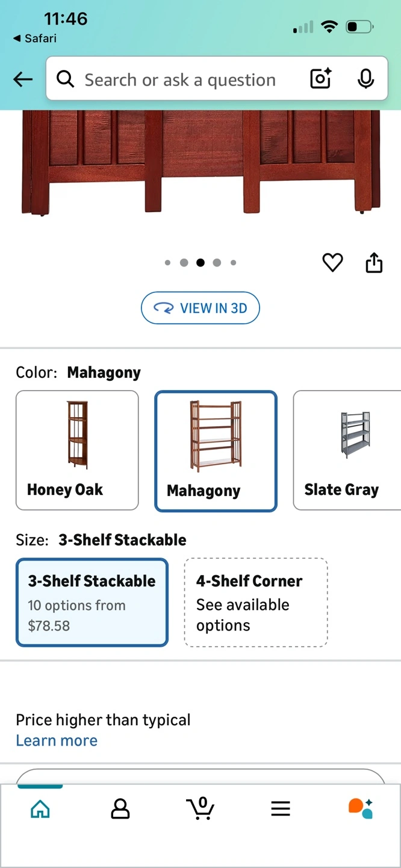Image resolution: width=401 pixels, height=868 pixels.
Task: Choose the 4-Shelf Corner size option
Action: pyautogui.click(x=255, y=602)
